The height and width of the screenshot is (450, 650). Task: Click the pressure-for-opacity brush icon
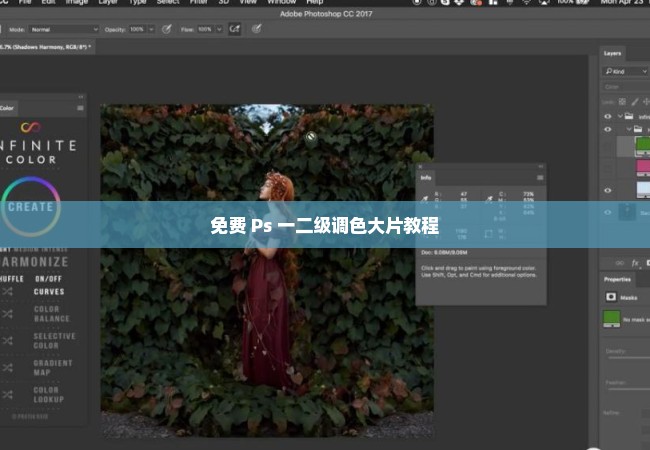click(x=167, y=29)
